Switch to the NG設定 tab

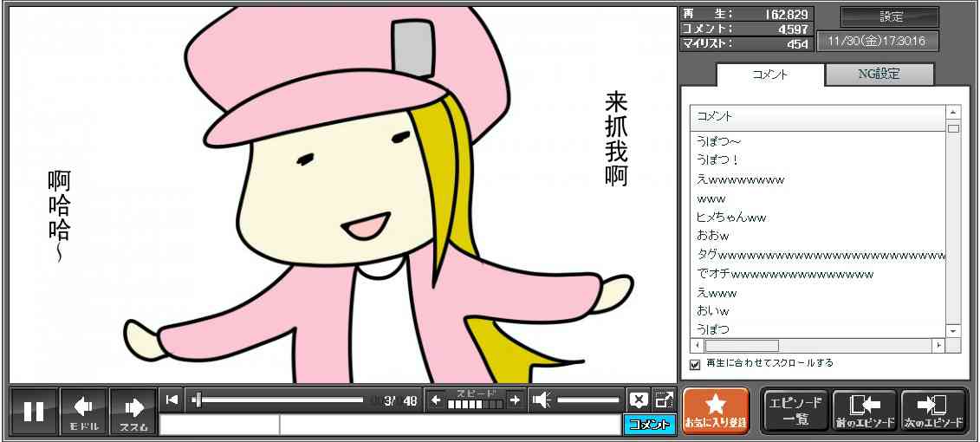coord(879,75)
